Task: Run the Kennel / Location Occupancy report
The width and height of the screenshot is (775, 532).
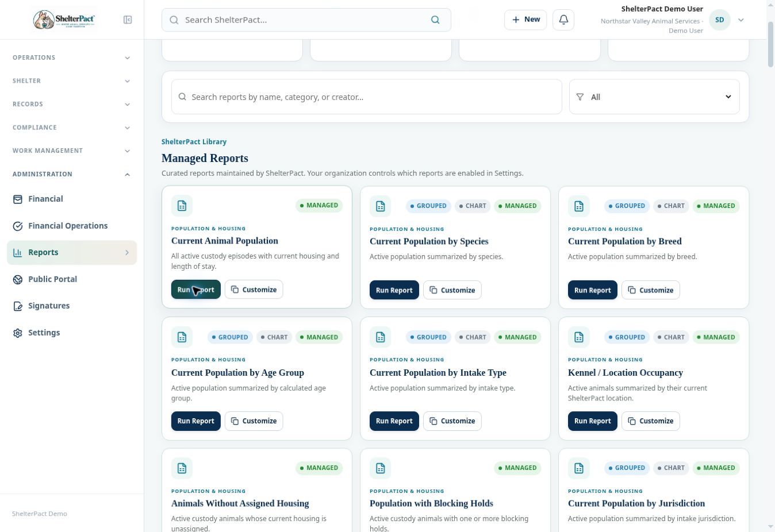Action: [593, 421]
